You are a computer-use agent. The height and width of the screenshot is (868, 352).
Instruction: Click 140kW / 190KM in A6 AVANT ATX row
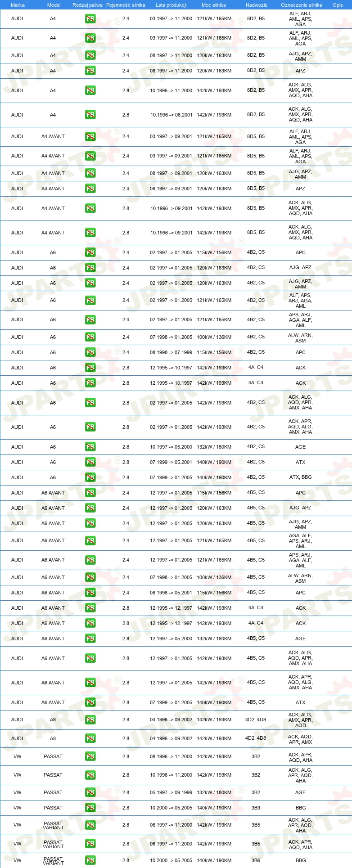click(x=214, y=702)
